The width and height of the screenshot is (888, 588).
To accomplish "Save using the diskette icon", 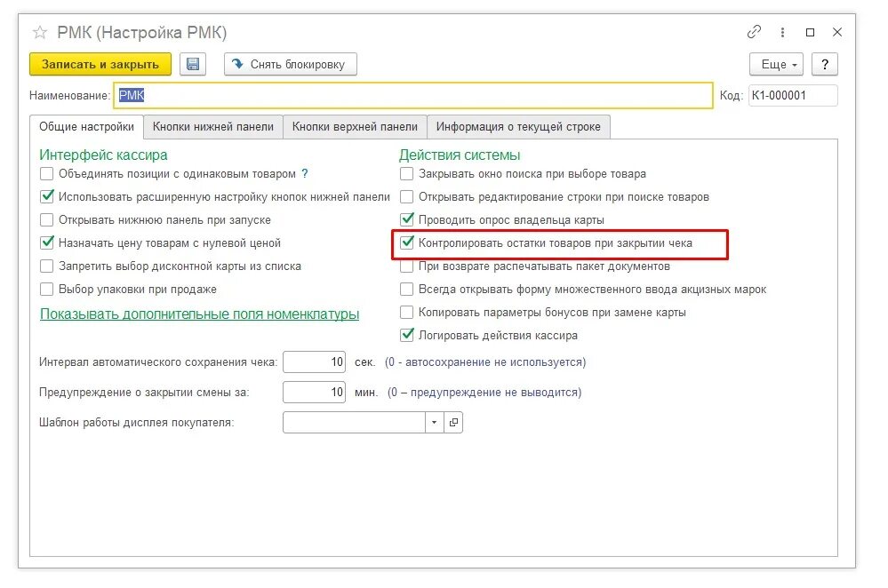I will click(x=193, y=63).
